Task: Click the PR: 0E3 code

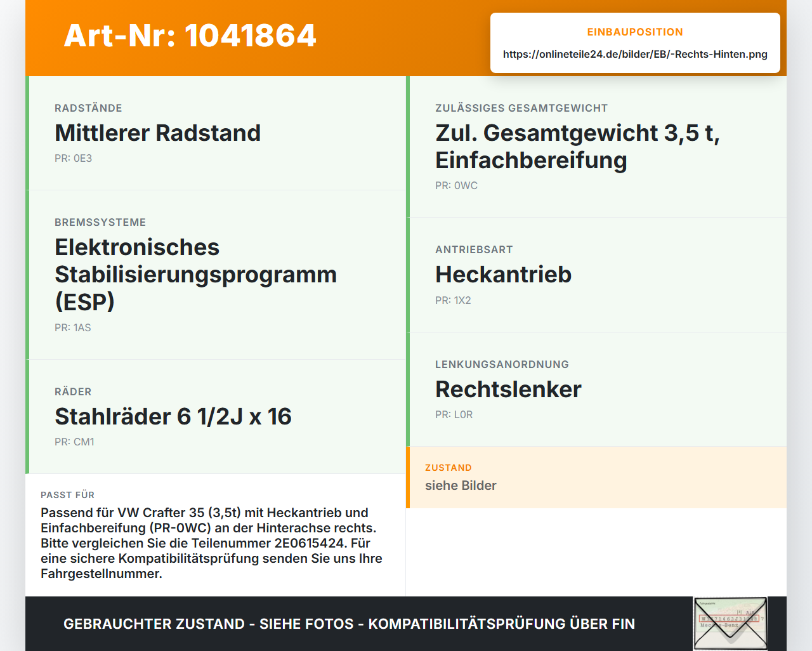Action: tap(73, 158)
